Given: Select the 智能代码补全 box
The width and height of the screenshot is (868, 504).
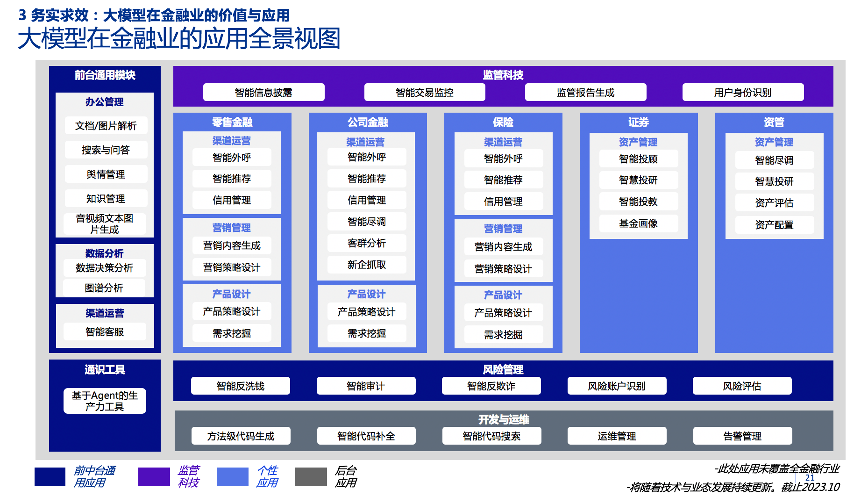Looking at the screenshot, I should [x=366, y=436].
